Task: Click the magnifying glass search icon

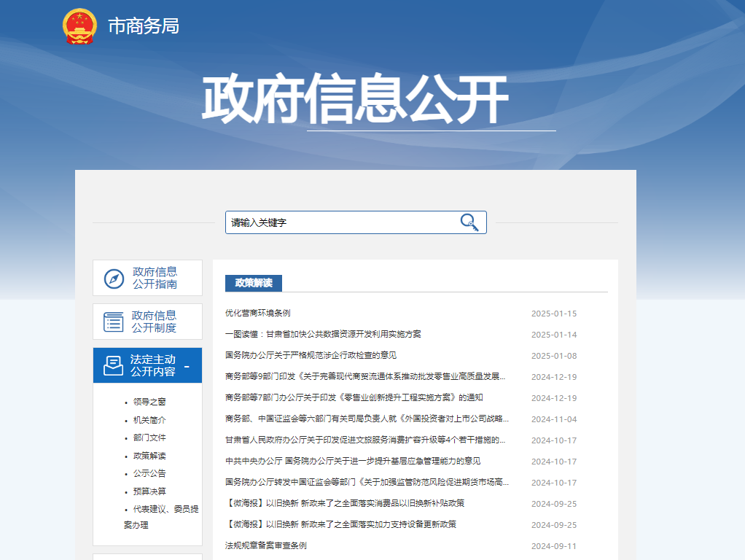Action: pos(469,222)
